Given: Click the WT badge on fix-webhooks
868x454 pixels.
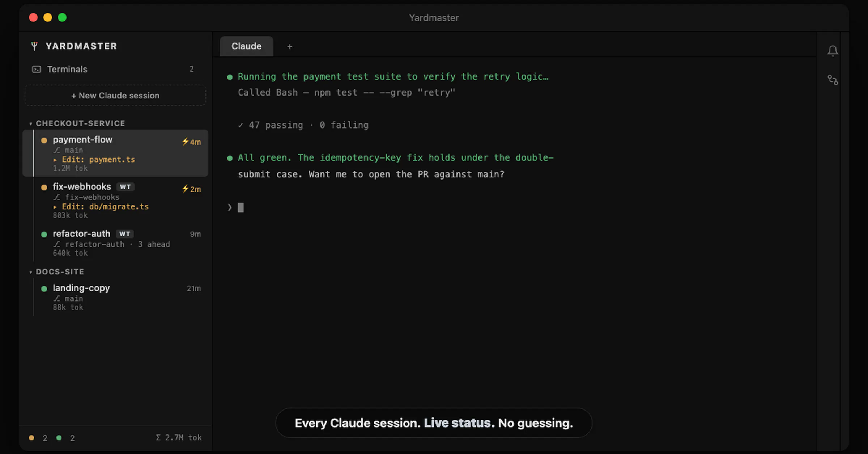Looking at the screenshot, I should (x=125, y=187).
